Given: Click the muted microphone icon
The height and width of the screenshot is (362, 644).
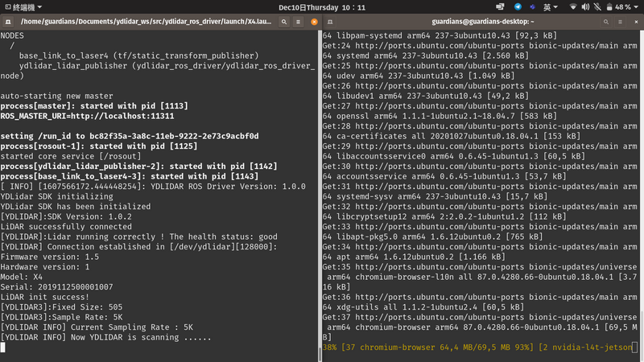Looking at the screenshot, I should pos(597,7).
